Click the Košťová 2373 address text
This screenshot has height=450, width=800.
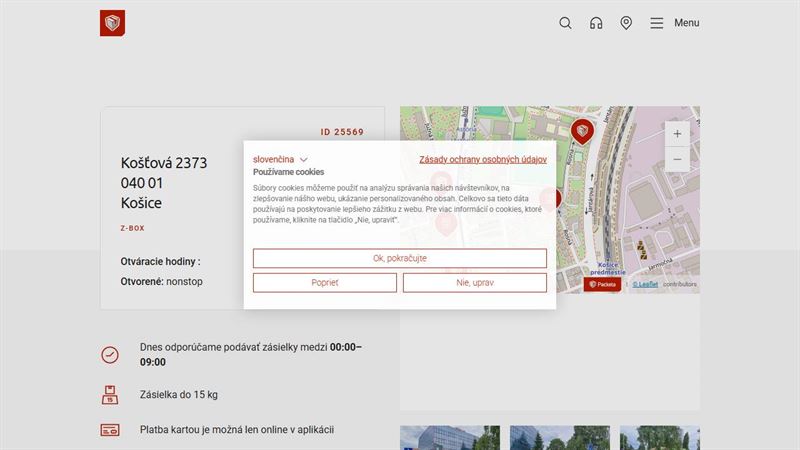click(x=164, y=163)
